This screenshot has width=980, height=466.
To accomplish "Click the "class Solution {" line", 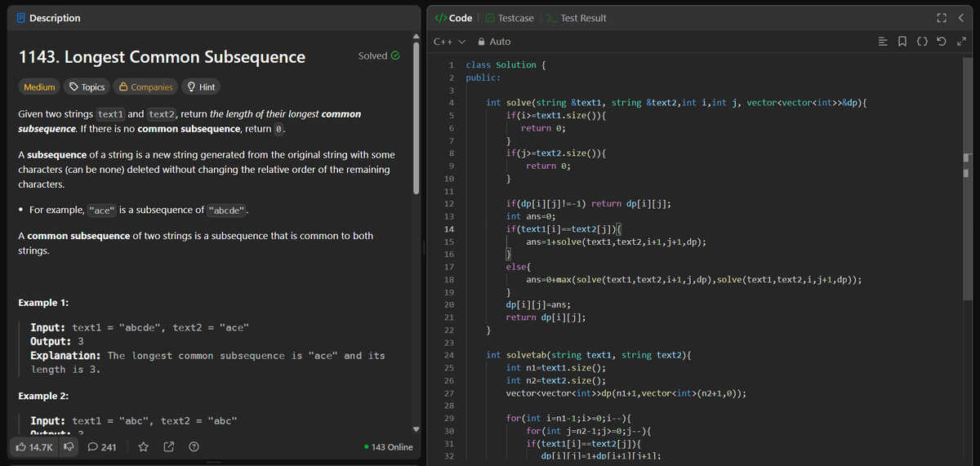I will coord(506,64).
